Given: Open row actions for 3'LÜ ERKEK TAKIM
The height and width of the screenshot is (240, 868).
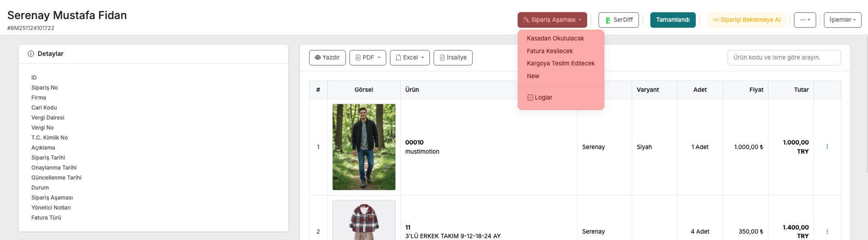Looking at the screenshot, I should tap(827, 231).
